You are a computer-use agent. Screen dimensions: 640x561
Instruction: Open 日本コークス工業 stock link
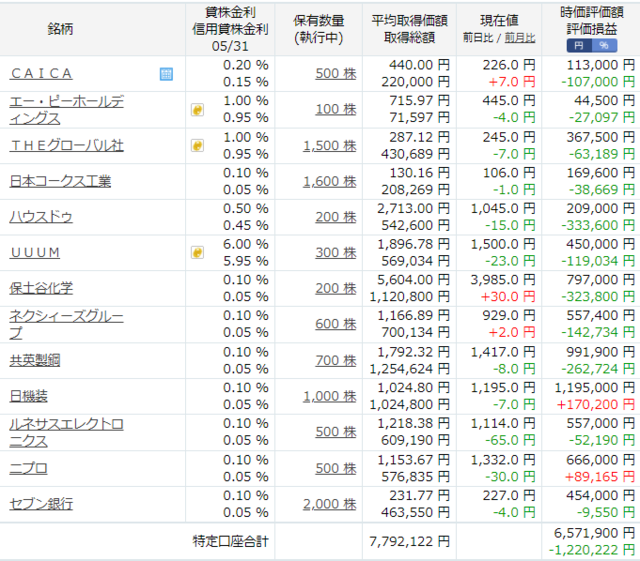(60, 181)
